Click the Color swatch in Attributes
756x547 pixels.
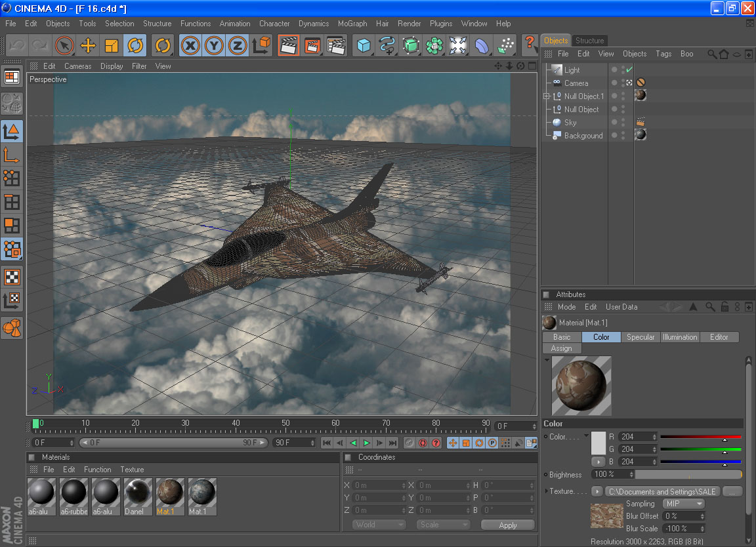[598, 443]
